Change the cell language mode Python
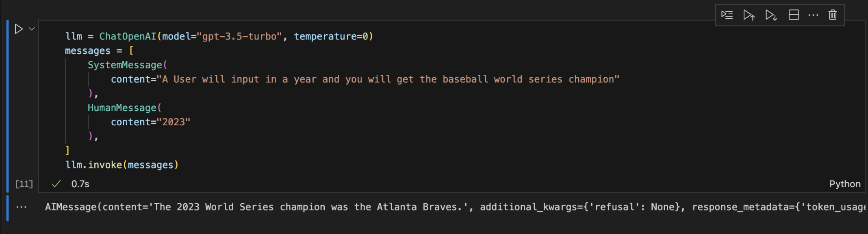The height and width of the screenshot is (234, 868). tap(844, 184)
